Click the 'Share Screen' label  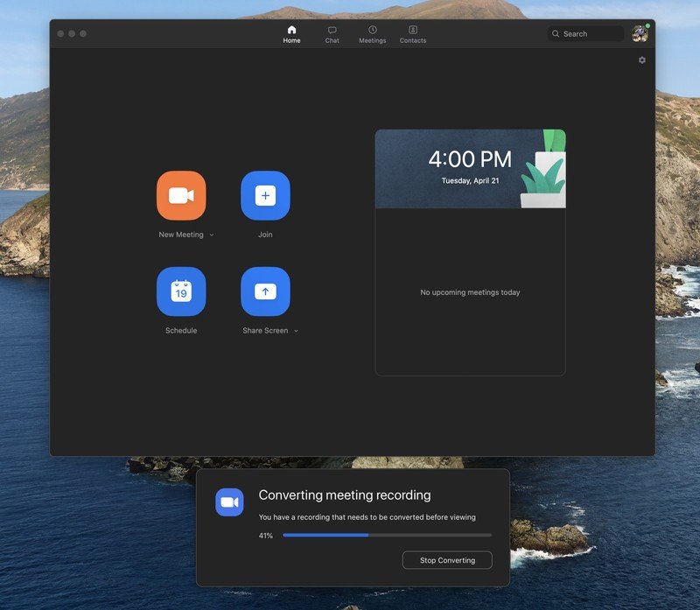[x=265, y=331]
